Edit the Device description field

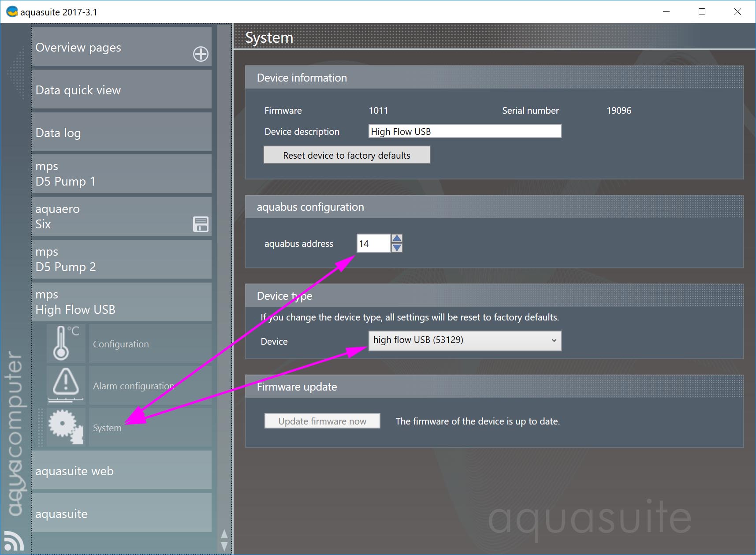(x=465, y=131)
